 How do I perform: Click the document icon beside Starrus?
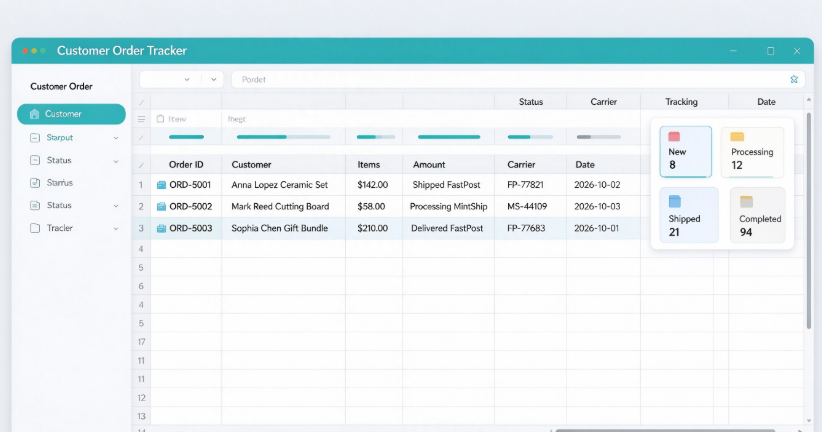(35, 182)
